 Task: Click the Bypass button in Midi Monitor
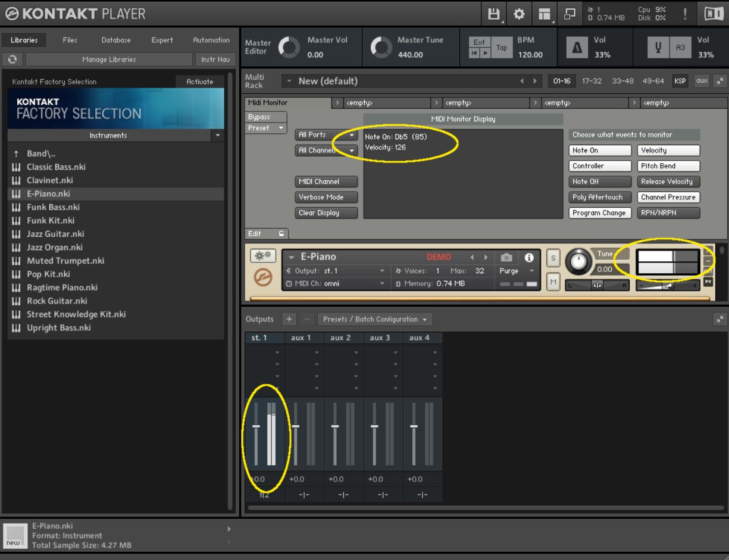(x=266, y=117)
